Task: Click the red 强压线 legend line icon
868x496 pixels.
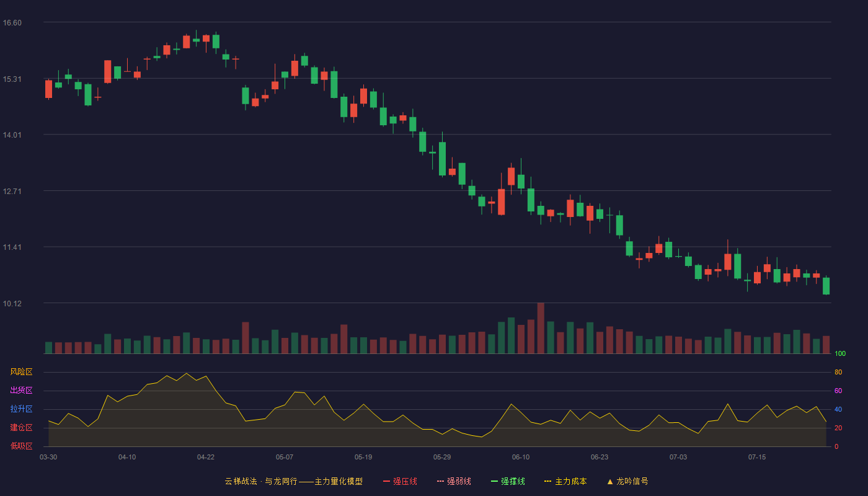Action: click(x=386, y=481)
